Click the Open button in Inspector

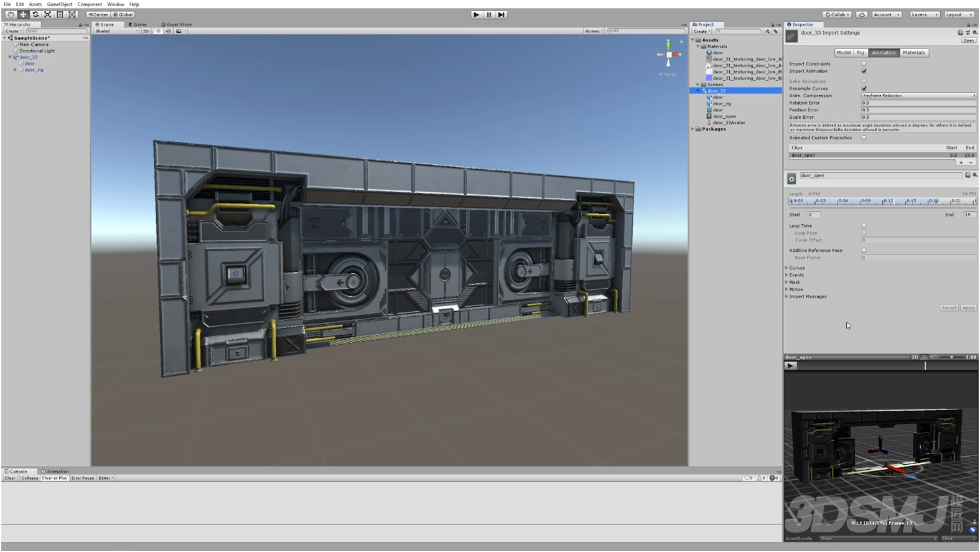(968, 40)
